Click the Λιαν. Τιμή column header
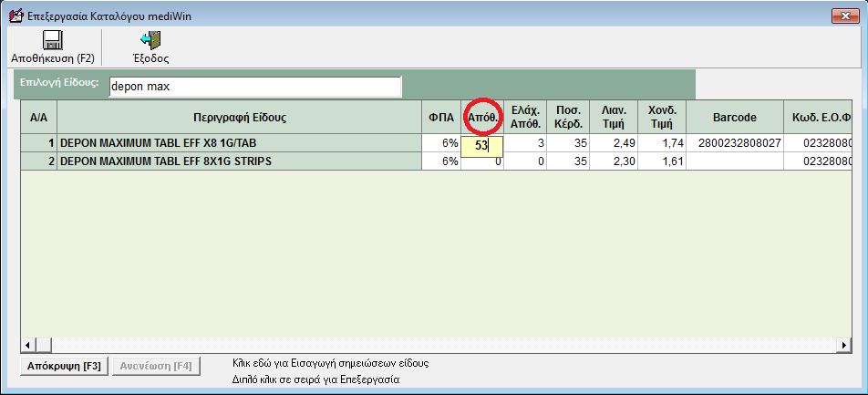The width and height of the screenshot is (868, 395). pos(614,118)
